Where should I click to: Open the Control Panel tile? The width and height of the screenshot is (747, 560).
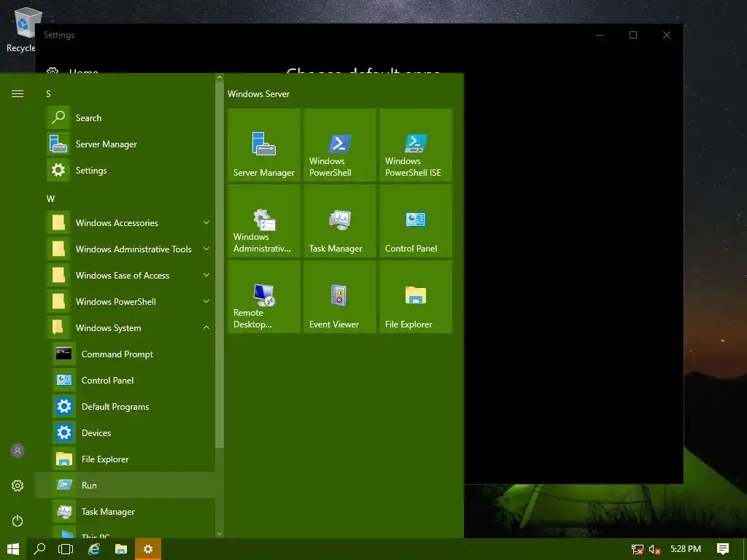click(415, 220)
